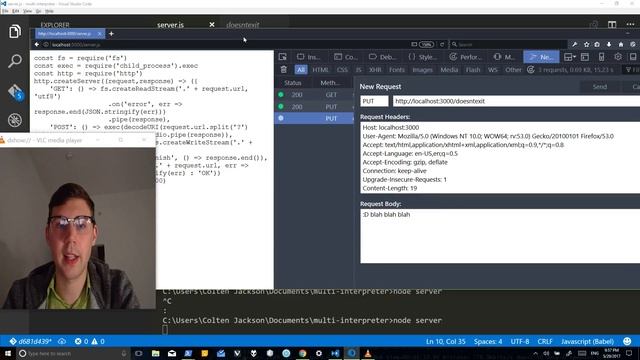Screen dimensions: 640x360
Task: Go to browser home icon
Action: [x=621, y=44]
